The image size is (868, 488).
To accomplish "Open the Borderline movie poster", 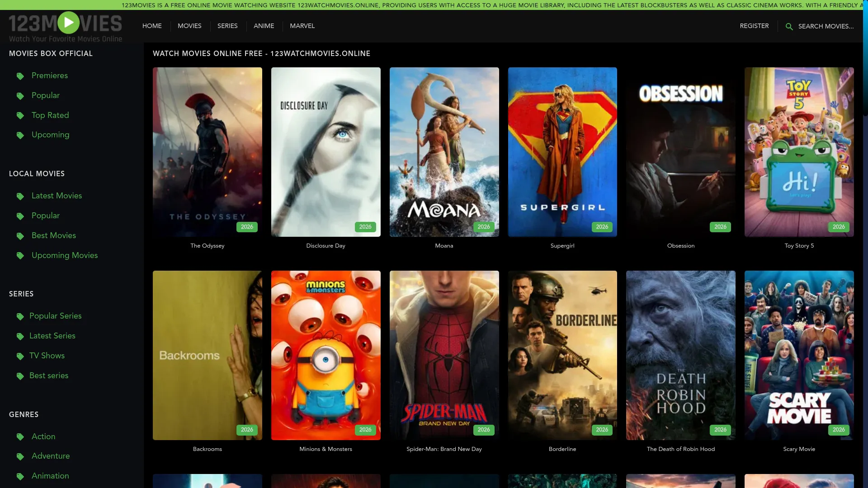I will [562, 355].
